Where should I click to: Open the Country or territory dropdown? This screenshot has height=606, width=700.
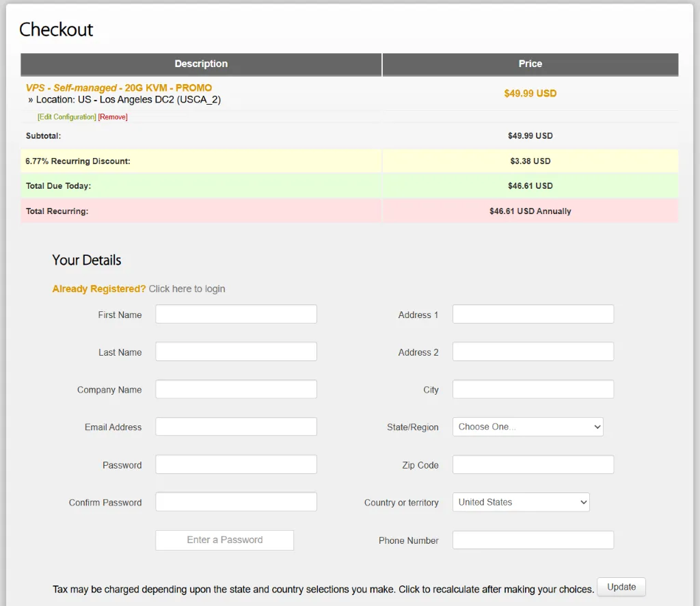pos(520,502)
